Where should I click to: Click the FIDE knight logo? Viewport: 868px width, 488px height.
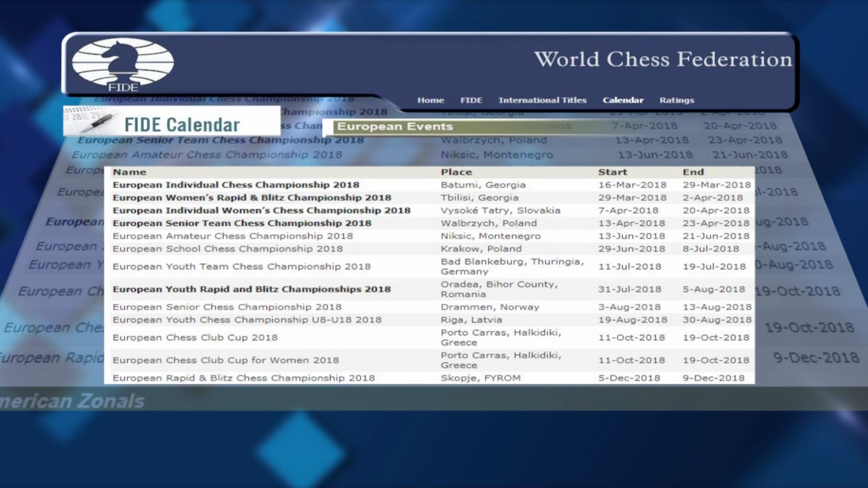click(123, 63)
